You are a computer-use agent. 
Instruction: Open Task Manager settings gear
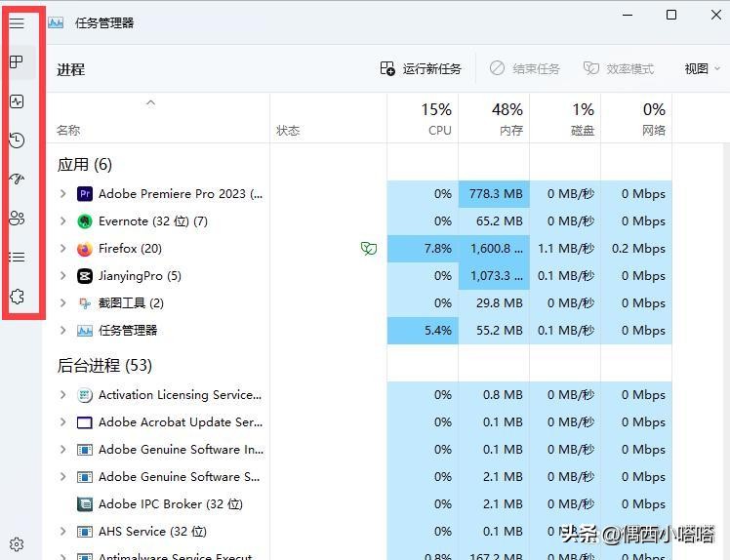click(17, 544)
